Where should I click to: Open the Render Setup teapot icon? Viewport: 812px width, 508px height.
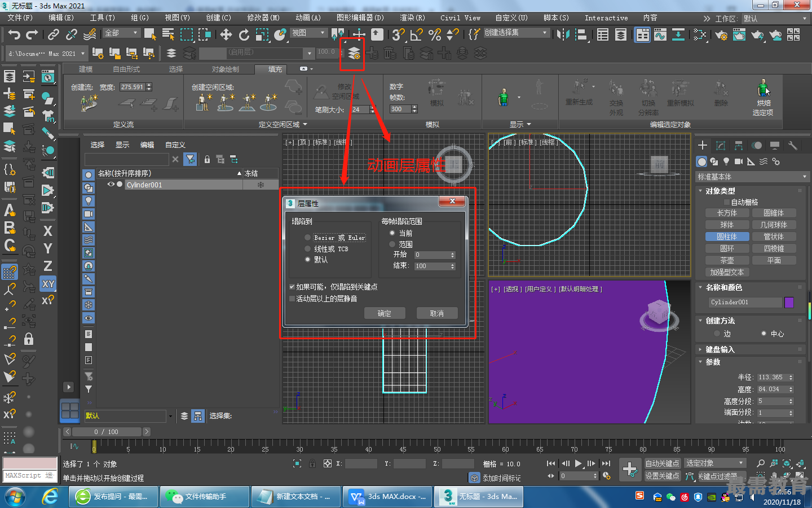pyautogui.click(x=721, y=35)
